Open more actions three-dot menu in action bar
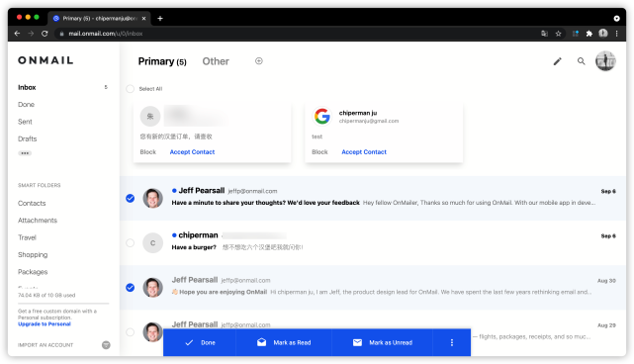The image size is (634, 364). [x=452, y=342]
